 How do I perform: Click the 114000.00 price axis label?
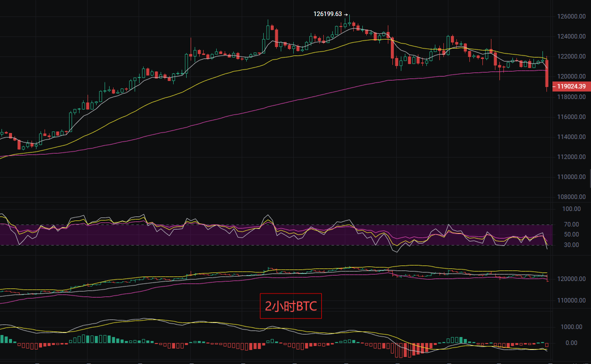571,137
